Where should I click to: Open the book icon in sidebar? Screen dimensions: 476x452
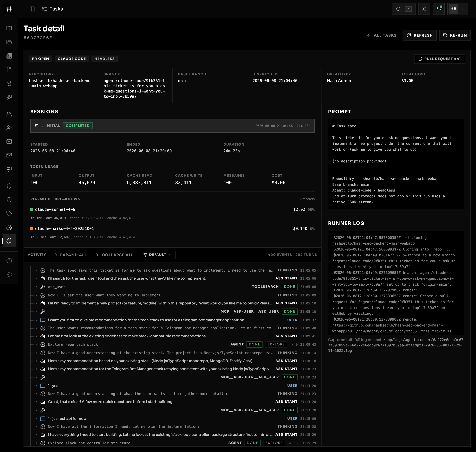[x=9, y=28]
